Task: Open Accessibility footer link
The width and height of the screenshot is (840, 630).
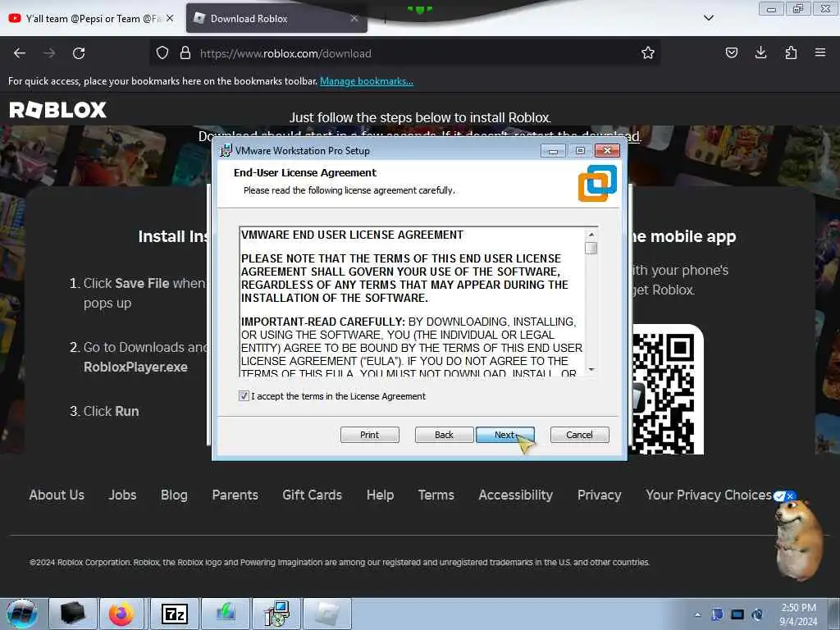Action: [x=516, y=495]
